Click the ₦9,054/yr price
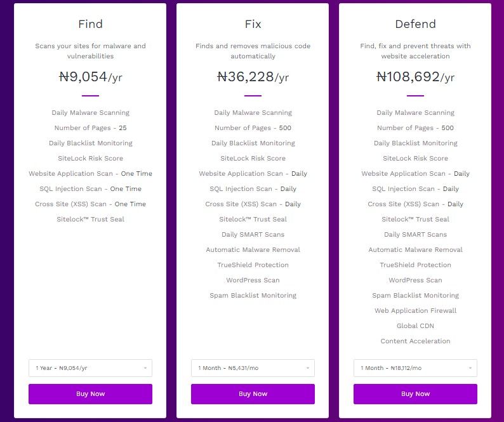This screenshot has height=422, width=504. (x=90, y=77)
